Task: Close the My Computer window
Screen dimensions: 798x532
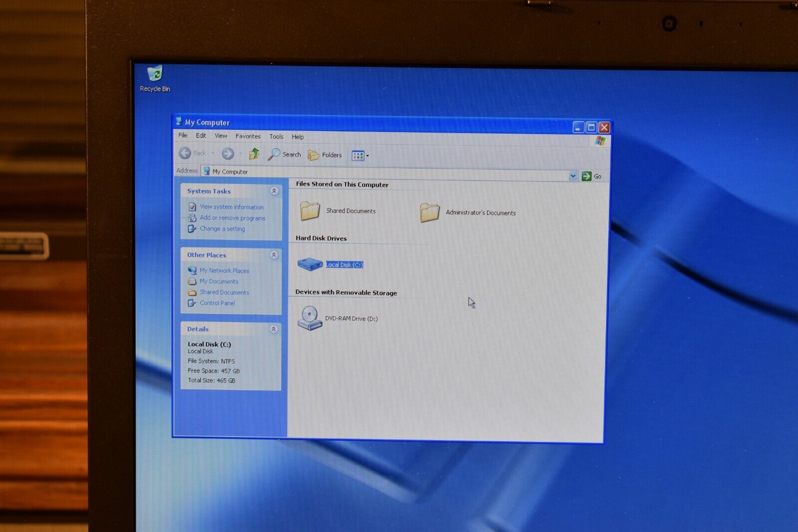Action: 604,128
